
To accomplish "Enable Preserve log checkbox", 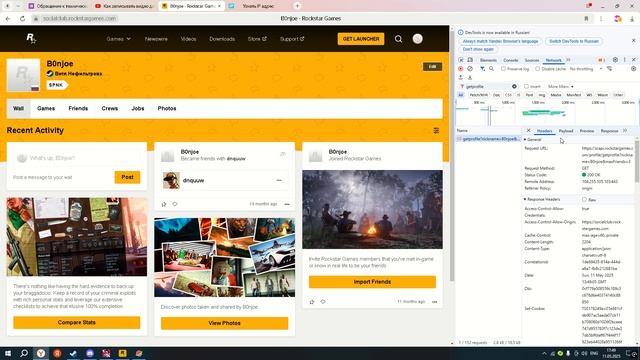I will 504,69.
